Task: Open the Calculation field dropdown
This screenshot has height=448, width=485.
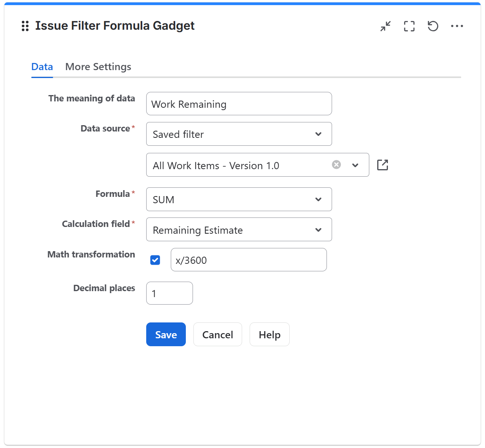Action: (239, 229)
